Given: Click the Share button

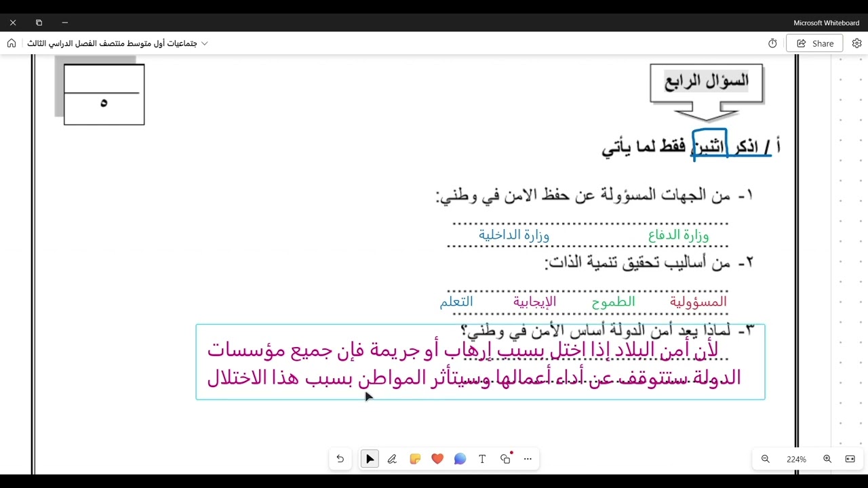Looking at the screenshot, I should 814,43.
